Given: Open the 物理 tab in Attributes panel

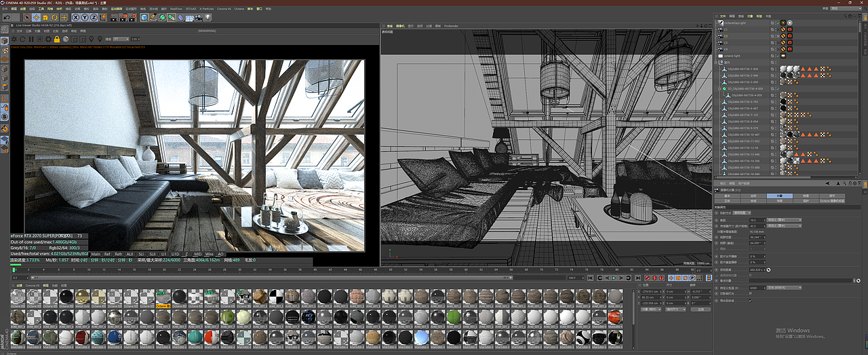Looking at the screenshot, I should point(806,195).
